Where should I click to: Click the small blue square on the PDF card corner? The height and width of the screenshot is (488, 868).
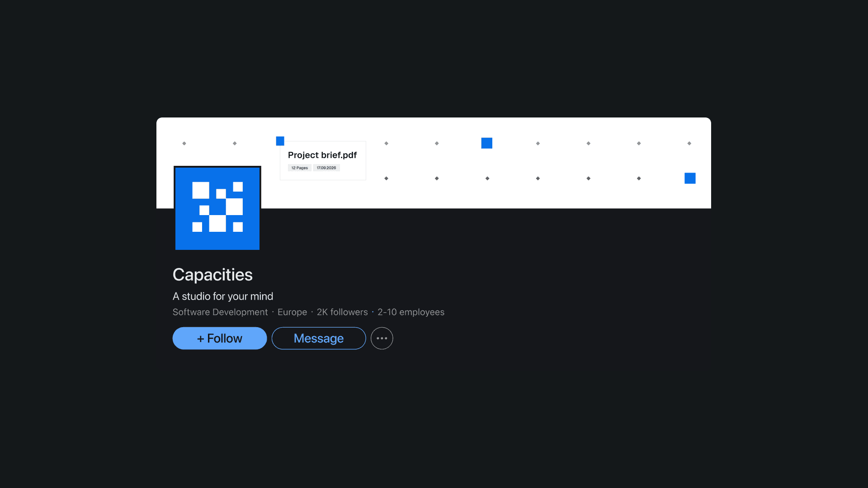[x=280, y=141]
